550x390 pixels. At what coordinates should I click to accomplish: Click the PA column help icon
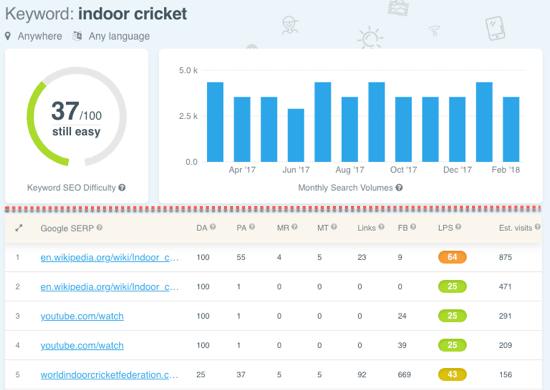(252, 227)
